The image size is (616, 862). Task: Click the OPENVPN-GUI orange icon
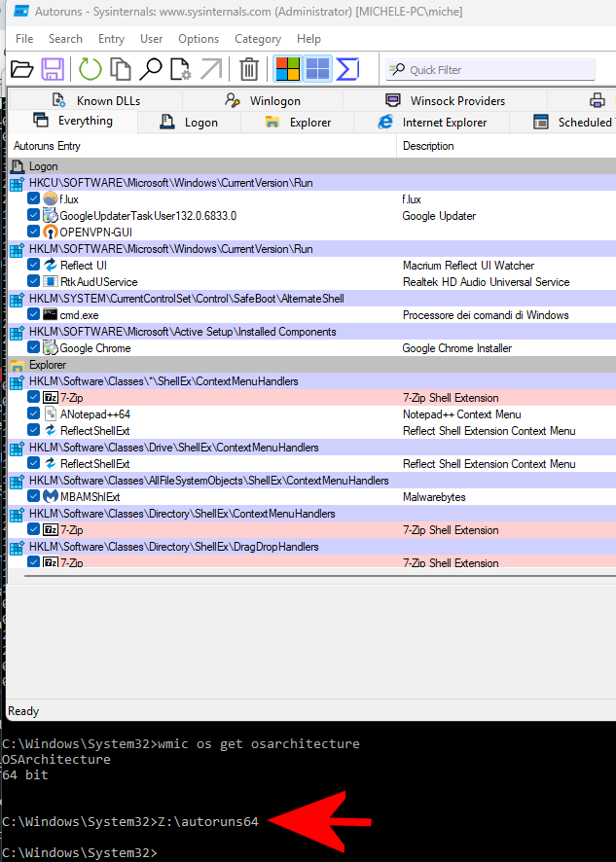pos(51,232)
